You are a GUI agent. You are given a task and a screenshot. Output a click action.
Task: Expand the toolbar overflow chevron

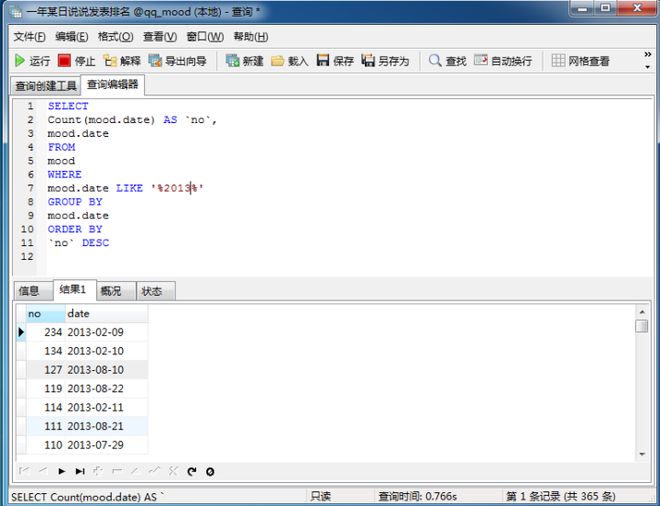(x=648, y=55)
